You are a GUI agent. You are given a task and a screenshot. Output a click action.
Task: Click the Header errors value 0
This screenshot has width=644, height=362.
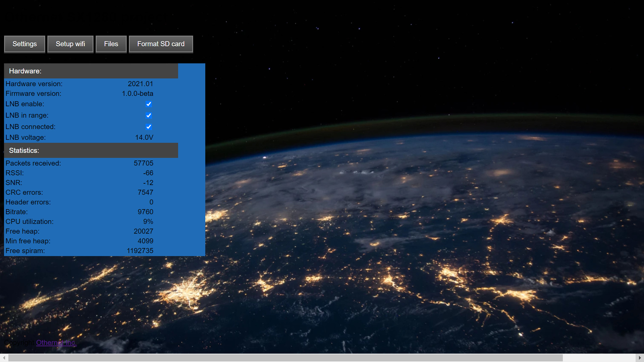click(151, 202)
